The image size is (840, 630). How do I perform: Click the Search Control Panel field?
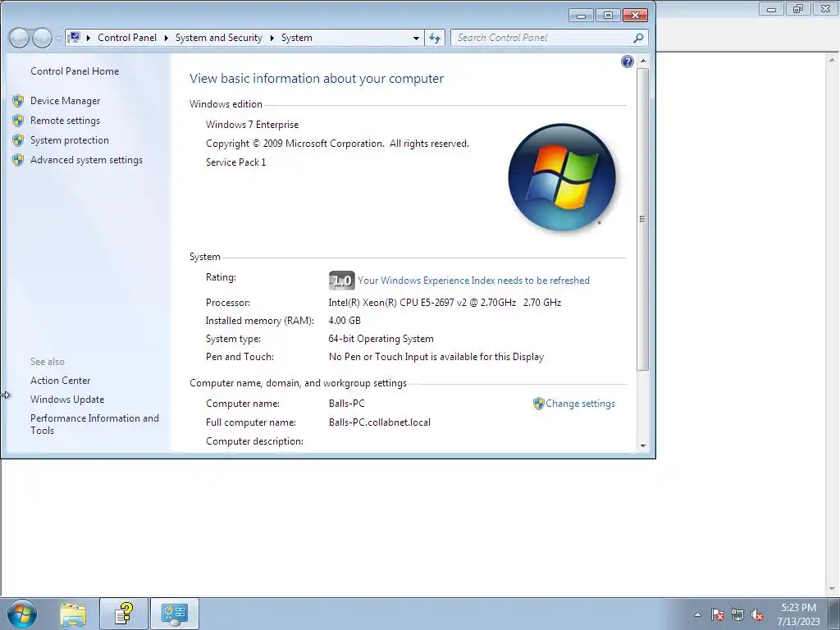(549, 38)
